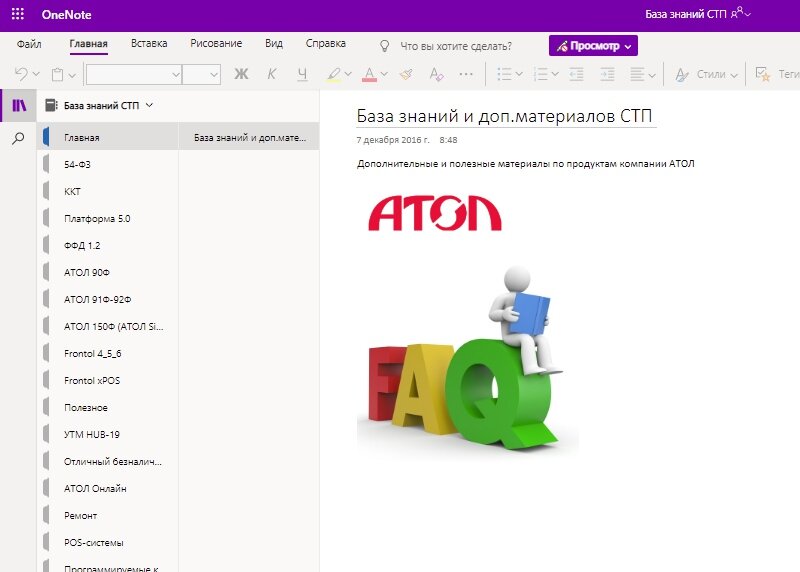Expand the База знаний СТП notebook chevron
800x572 pixels.
(x=149, y=105)
